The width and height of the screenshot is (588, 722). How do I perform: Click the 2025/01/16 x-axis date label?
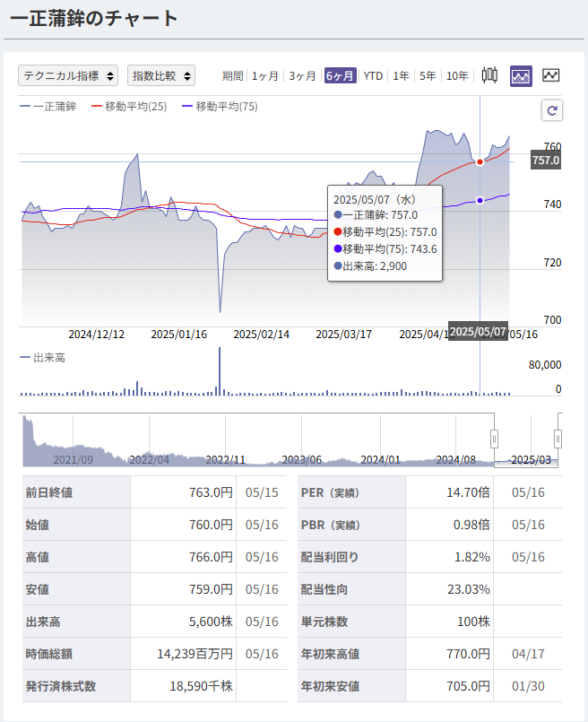click(x=179, y=335)
